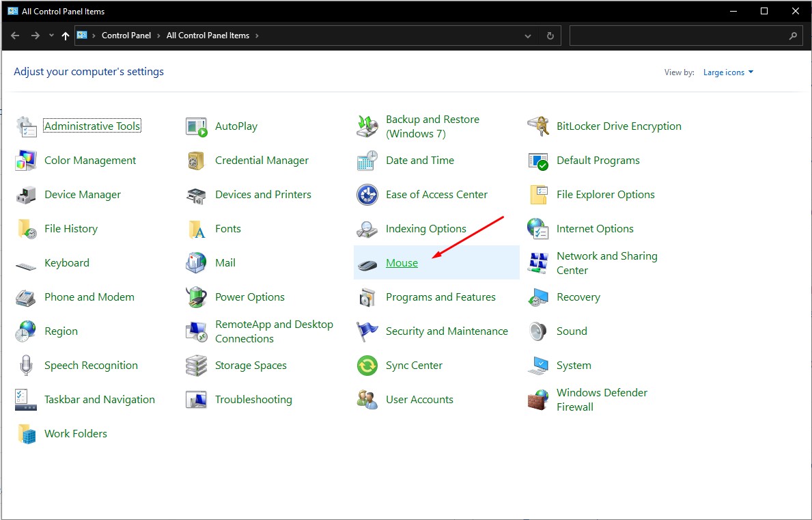Open the User Accounts link
The height and width of the screenshot is (520, 812).
(x=419, y=400)
